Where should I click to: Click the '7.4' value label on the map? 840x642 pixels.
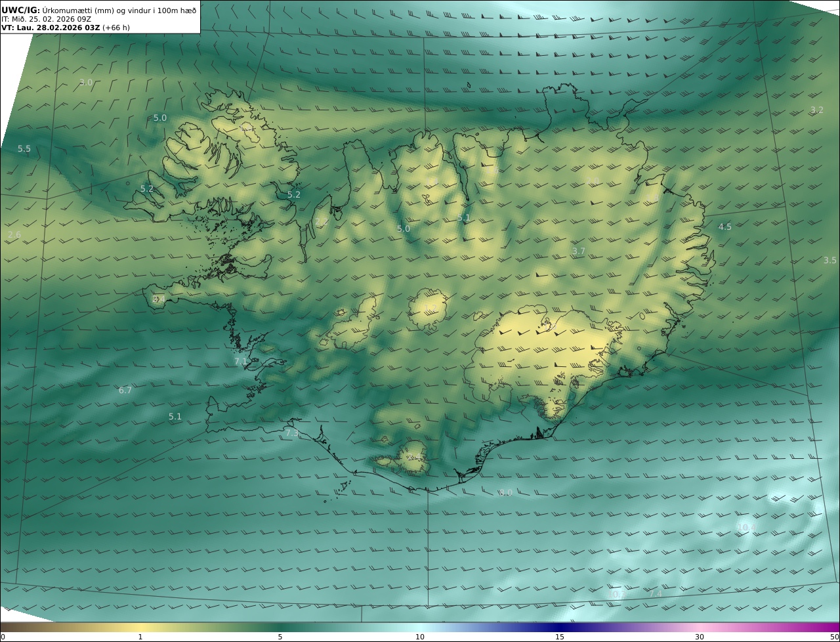(656, 593)
